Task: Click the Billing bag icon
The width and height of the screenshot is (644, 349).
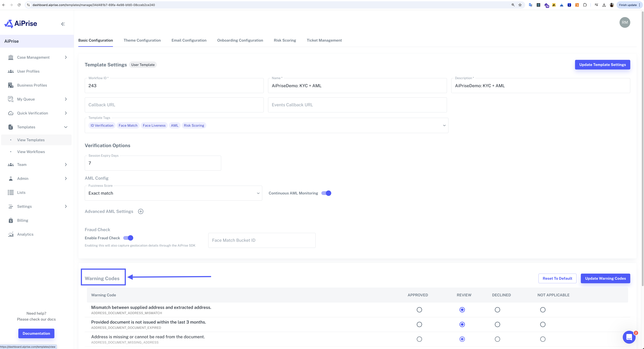Action: (11, 221)
